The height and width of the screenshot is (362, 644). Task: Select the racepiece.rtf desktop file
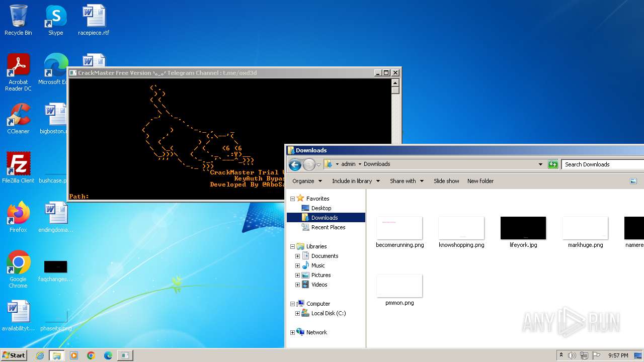click(94, 20)
